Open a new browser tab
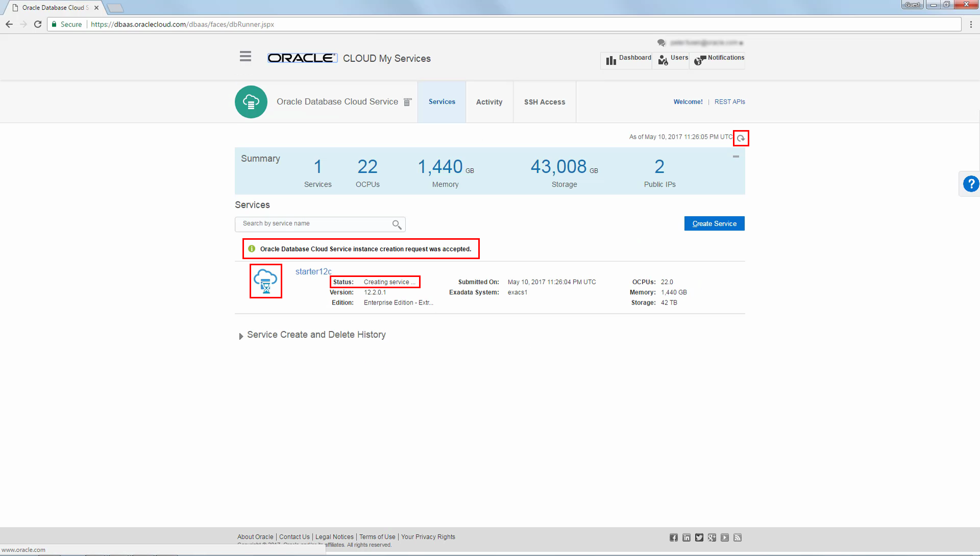 115,8
